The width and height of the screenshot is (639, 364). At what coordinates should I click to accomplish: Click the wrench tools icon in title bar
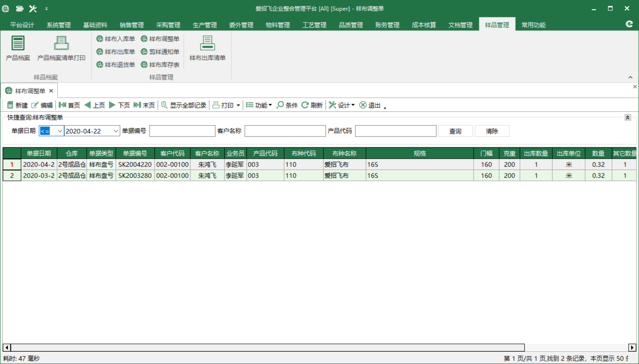click(x=33, y=8)
